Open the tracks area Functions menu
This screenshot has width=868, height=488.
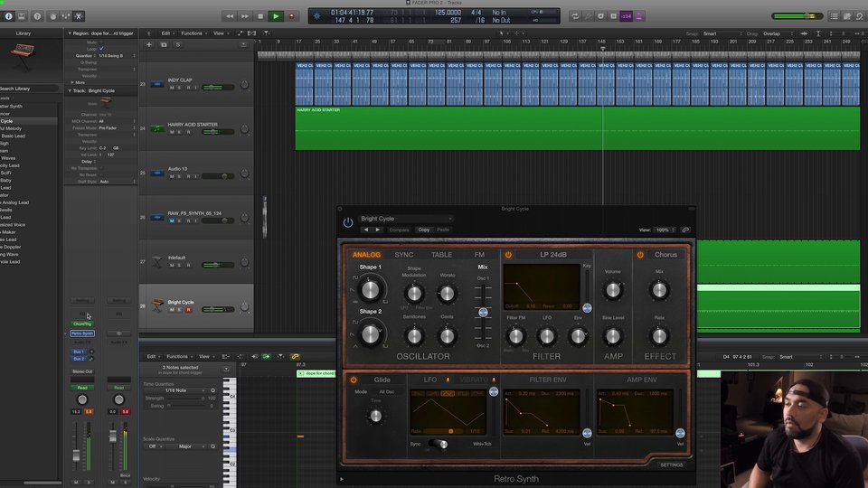[192, 33]
